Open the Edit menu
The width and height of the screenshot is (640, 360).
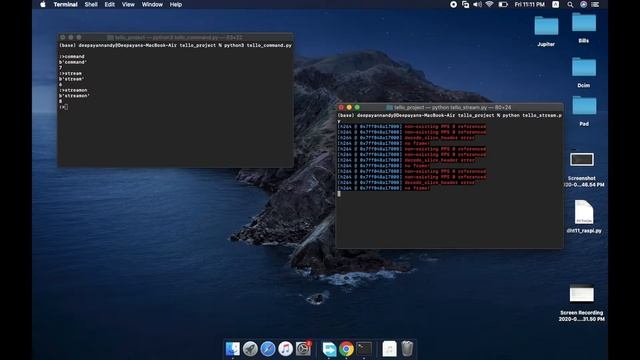coord(109,4)
